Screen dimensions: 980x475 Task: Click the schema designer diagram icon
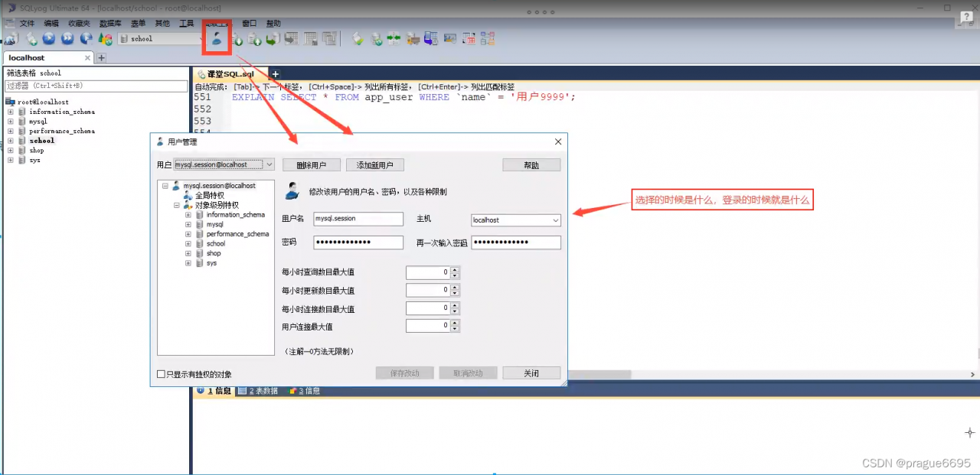pyautogui.click(x=488, y=39)
